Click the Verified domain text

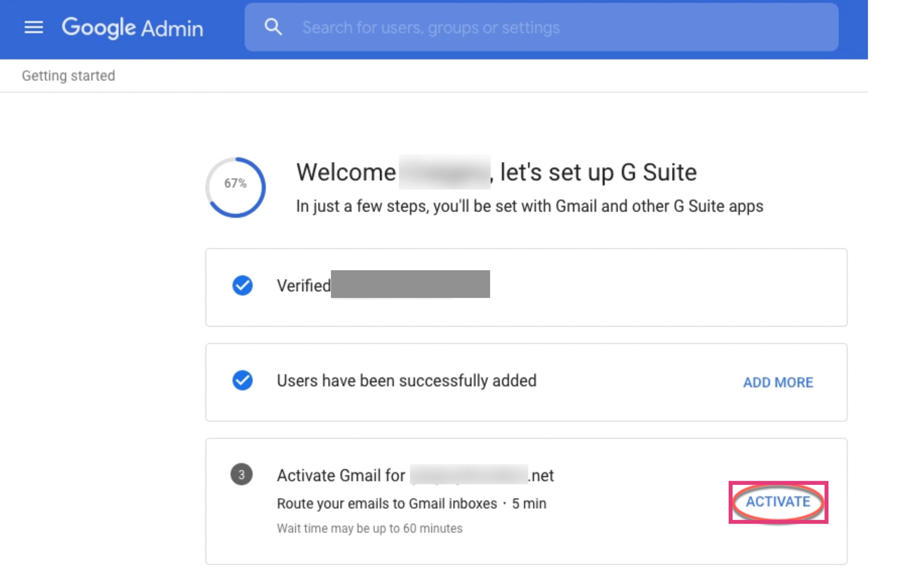pos(304,286)
